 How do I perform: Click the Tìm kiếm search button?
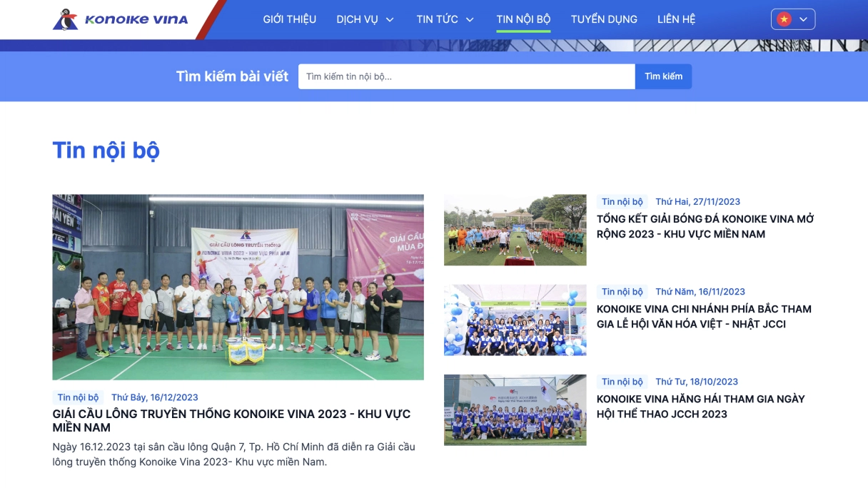pyautogui.click(x=664, y=76)
